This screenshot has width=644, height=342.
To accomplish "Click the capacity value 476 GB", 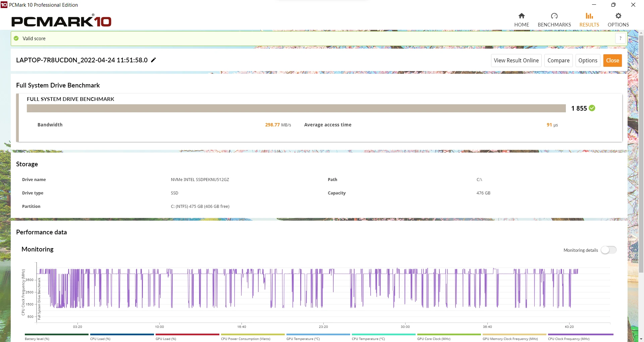I will [x=483, y=193].
